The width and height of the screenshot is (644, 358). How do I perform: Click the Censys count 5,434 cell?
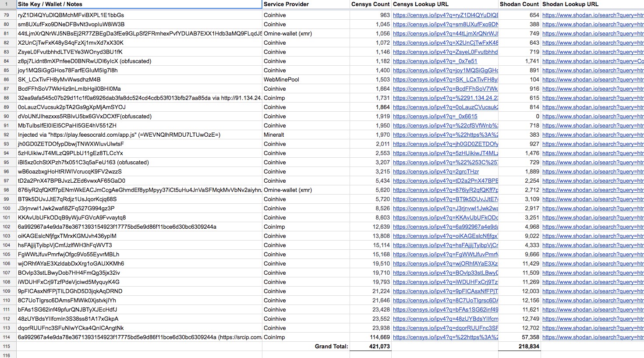point(370,181)
